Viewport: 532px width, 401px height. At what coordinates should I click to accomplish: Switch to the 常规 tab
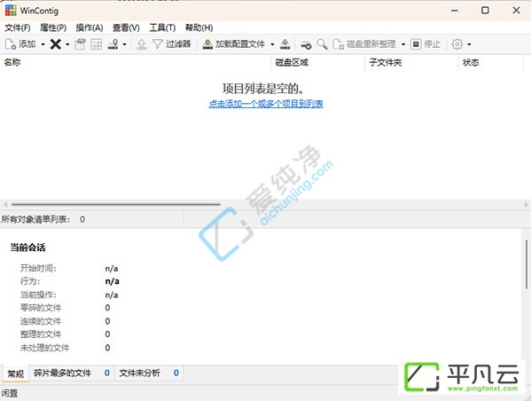16,373
